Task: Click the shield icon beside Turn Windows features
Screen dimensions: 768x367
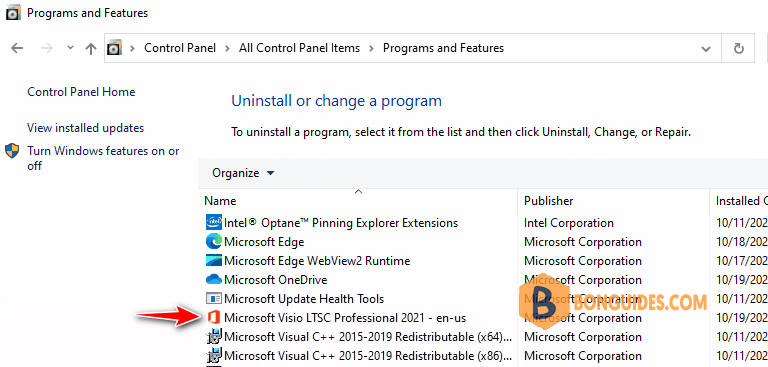Action: click(12, 151)
